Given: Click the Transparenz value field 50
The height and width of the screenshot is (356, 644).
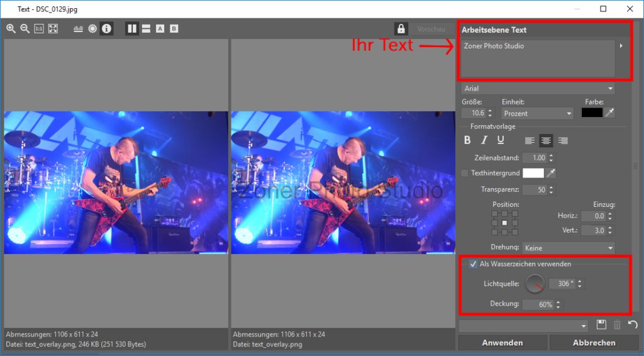Looking at the screenshot, I should [535, 190].
